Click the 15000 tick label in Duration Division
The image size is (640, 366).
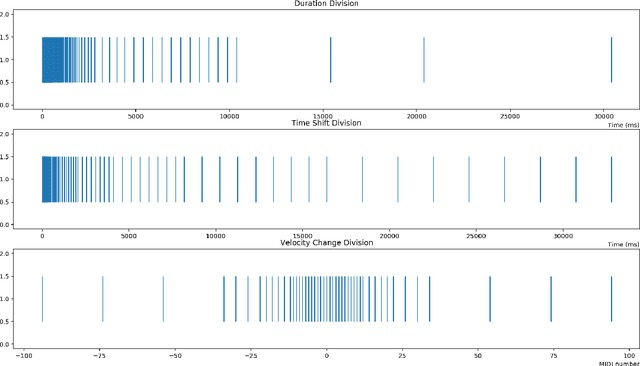[x=323, y=116]
